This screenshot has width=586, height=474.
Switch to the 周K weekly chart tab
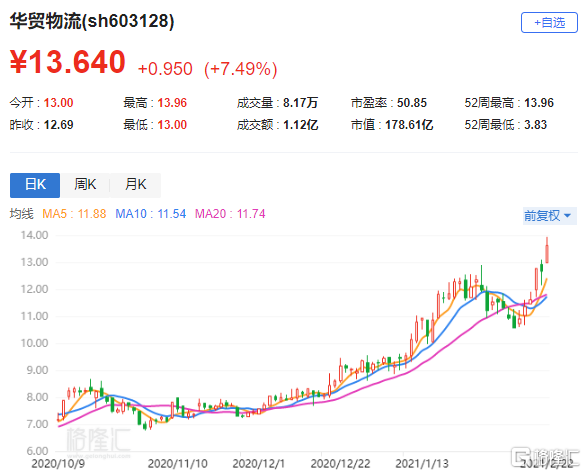pos(85,185)
